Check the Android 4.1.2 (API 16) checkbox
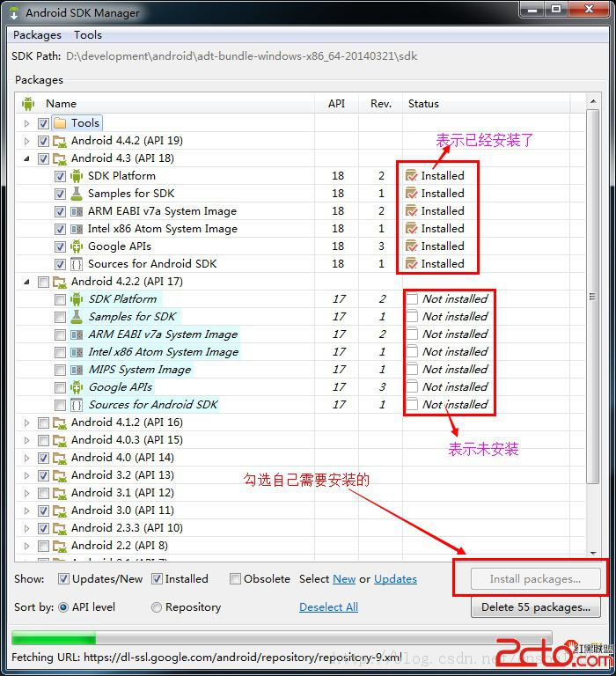Image resolution: width=616 pixels, height=676 pixels. pos(43,422)
